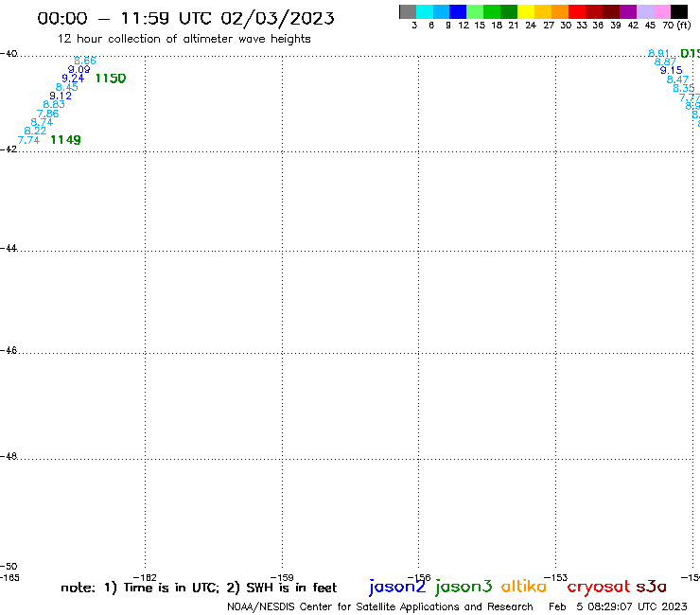The height and width of the screenshot is (615, 700).
Task: Click the pure blue swatch in the color scale
Action: click(459, 11)
